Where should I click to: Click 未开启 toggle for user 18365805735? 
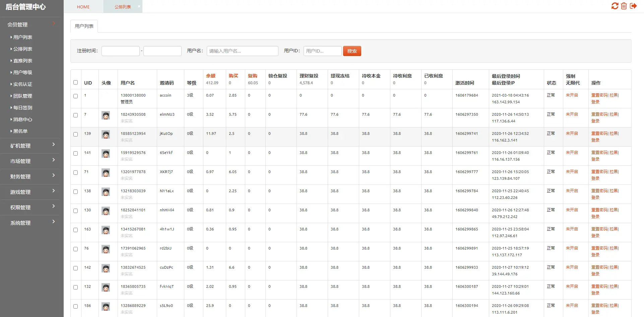[572, 286]
